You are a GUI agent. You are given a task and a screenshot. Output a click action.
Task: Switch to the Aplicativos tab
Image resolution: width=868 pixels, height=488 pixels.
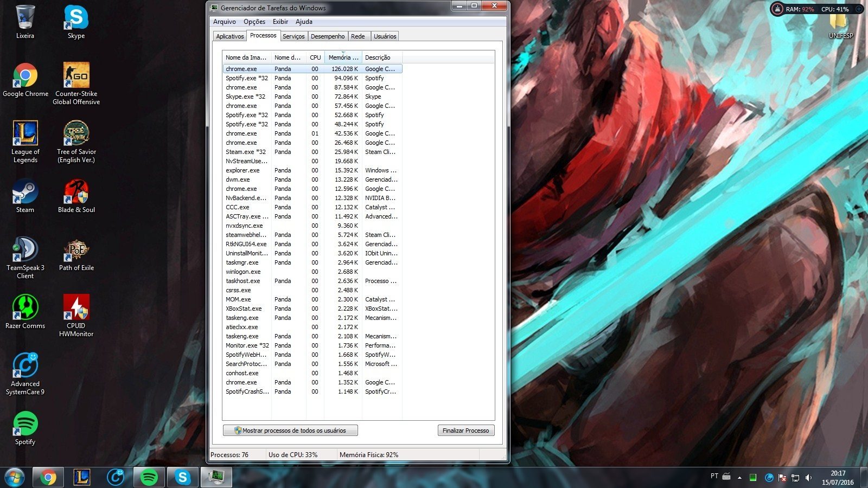point(230,36)
